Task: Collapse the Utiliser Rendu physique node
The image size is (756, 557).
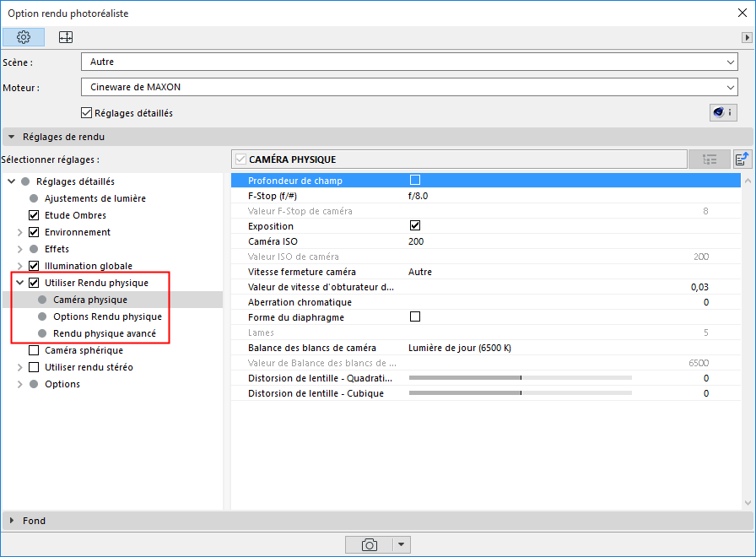Action: coord(19,283)
